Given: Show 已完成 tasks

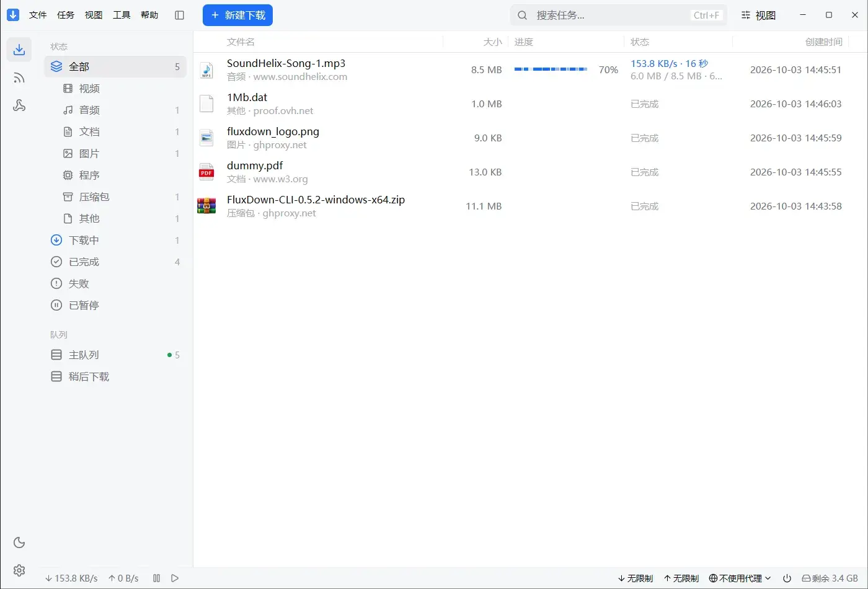Looking at the screenshot, I should pos(115,262).
